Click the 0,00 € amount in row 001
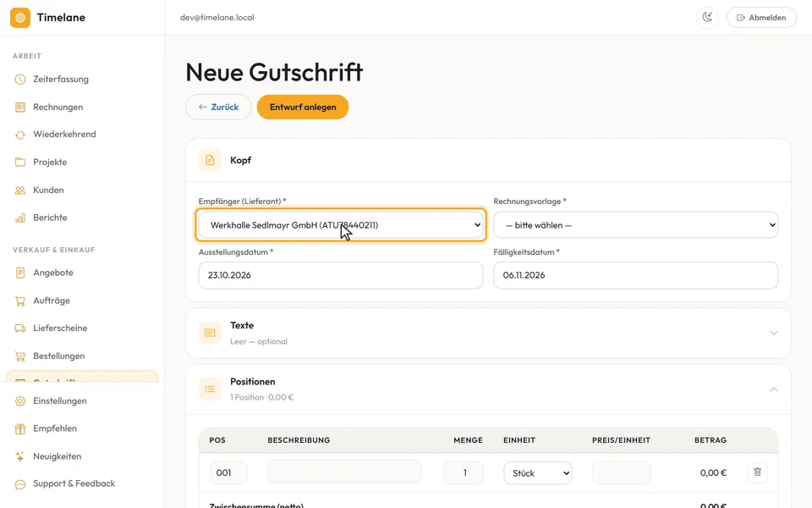812x508 pixels. [713, 472]
